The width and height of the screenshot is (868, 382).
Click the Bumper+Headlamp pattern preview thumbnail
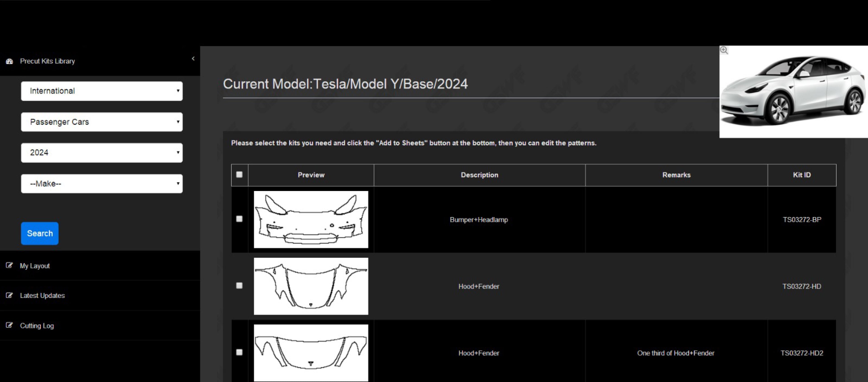(x=311, y=220)
